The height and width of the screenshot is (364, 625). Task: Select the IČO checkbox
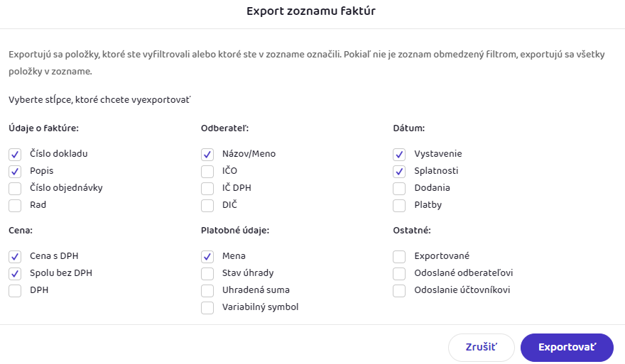[207, 171]
